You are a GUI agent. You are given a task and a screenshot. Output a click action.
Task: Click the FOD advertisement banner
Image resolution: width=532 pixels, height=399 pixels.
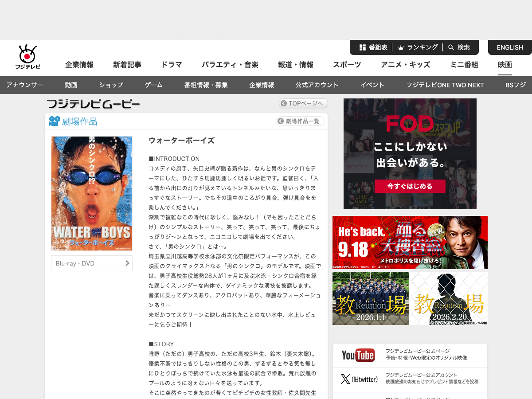410,154
